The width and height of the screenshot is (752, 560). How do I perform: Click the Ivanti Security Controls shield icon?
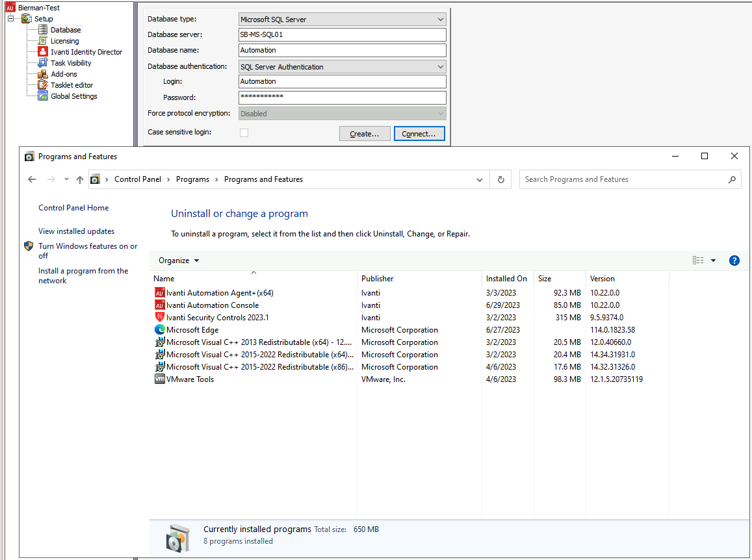[x=160, y=317]
